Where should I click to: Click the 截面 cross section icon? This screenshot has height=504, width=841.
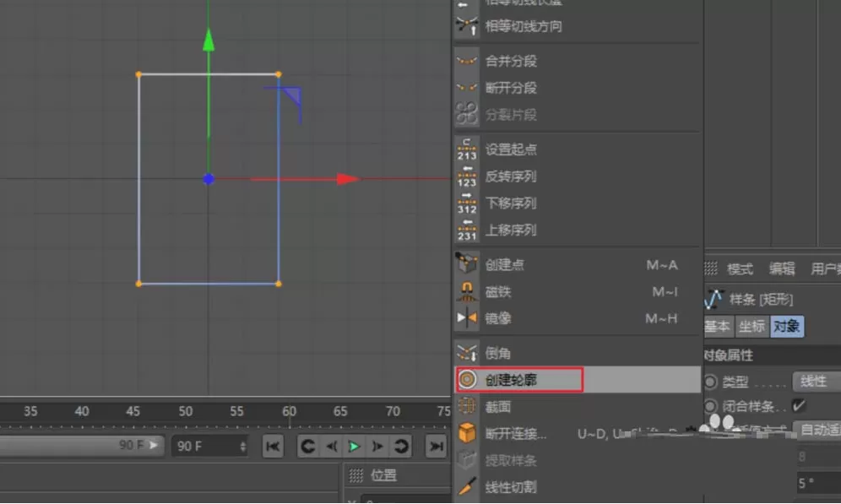point(467,406)
